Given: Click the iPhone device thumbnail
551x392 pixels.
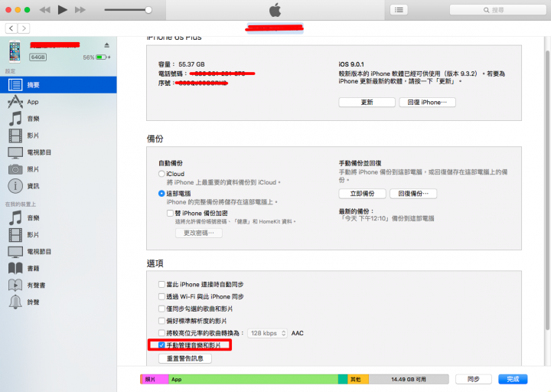Looking at the screenshot, I should (x=15, y=51).
